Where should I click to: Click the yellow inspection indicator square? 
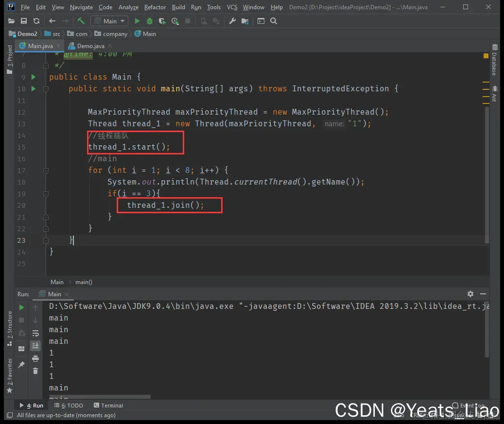tap(486, 56)
